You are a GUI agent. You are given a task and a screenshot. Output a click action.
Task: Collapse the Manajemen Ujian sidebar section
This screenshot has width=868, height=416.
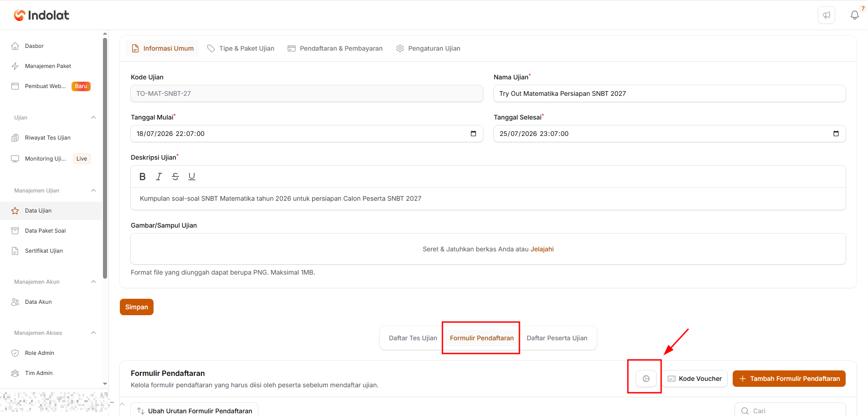[x=93, y=191]
